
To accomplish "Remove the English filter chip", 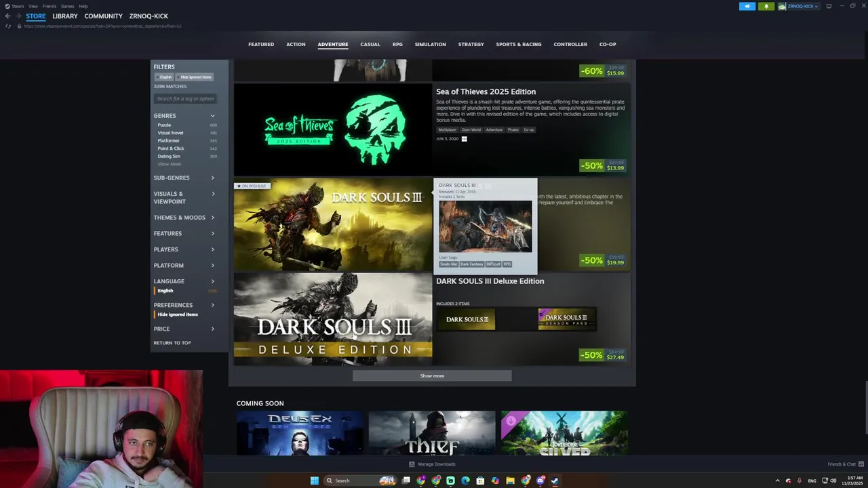I will coord(164,77).
